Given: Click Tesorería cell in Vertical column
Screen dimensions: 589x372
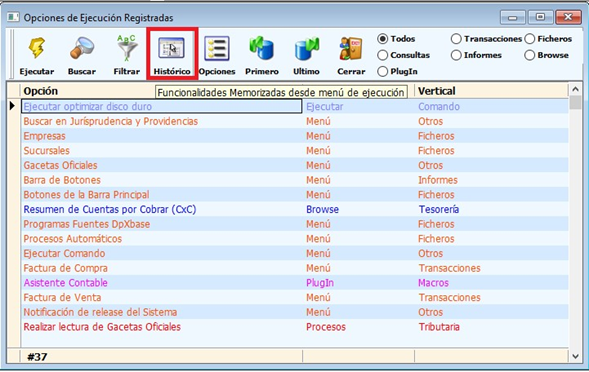Looking at the screenshot, I should coord(439,209).
